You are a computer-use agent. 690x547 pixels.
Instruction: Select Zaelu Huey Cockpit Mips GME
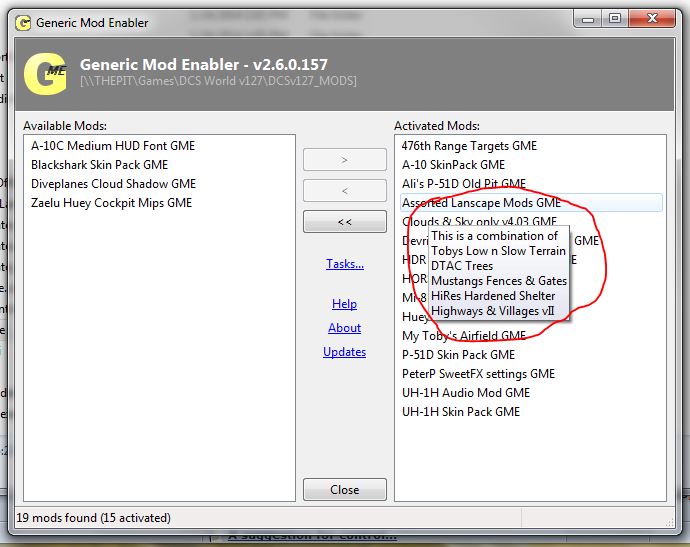[111, 203]
